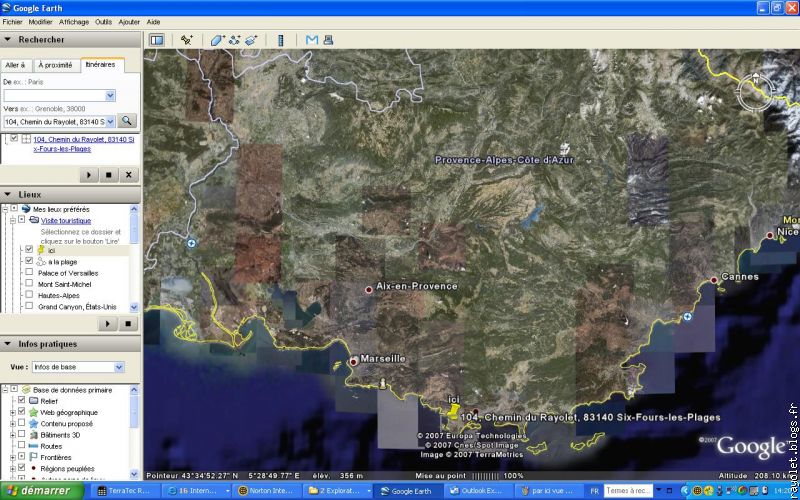This screenshot has width=800, height=500.
Task: Select the ruler measurement tool
Action: coord(280,40)
